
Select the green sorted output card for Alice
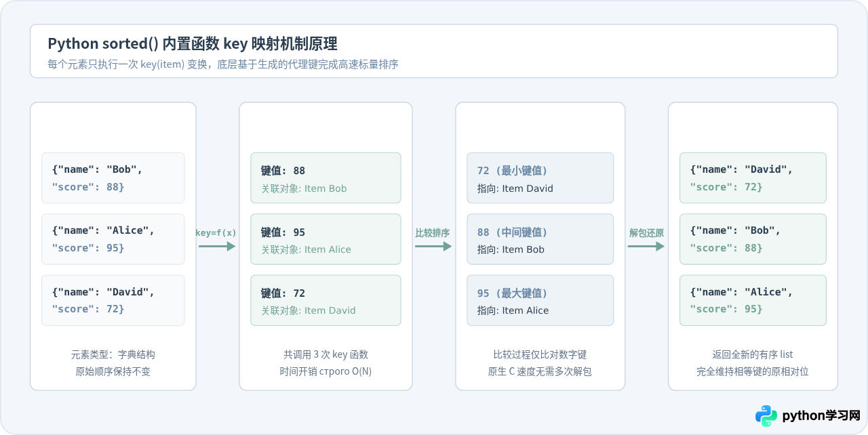pos(753,300)
